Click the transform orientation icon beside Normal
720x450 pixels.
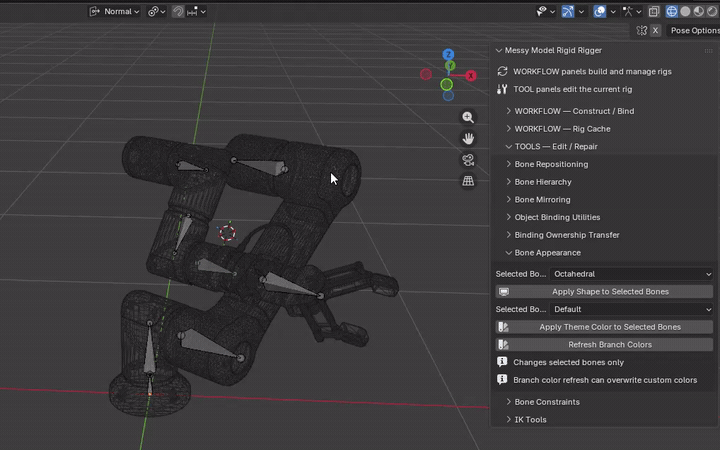coord(94,11)
